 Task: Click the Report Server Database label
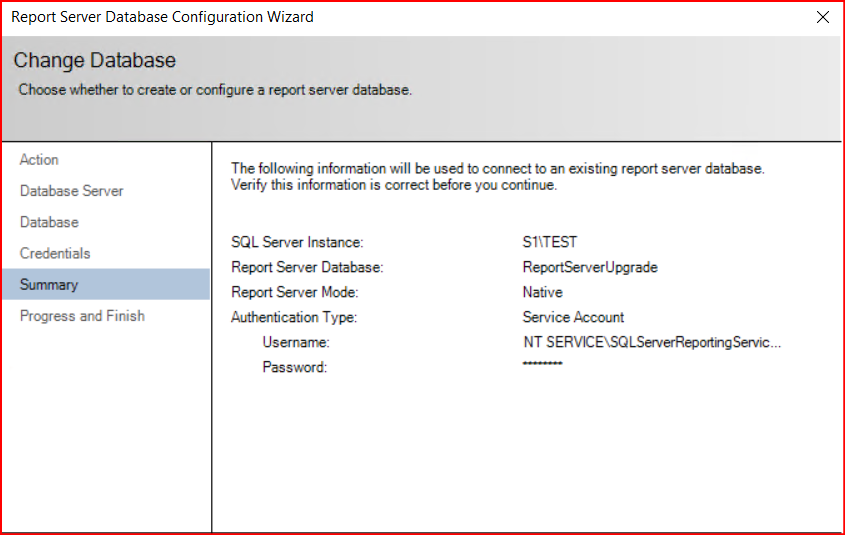tap(307, 267)
